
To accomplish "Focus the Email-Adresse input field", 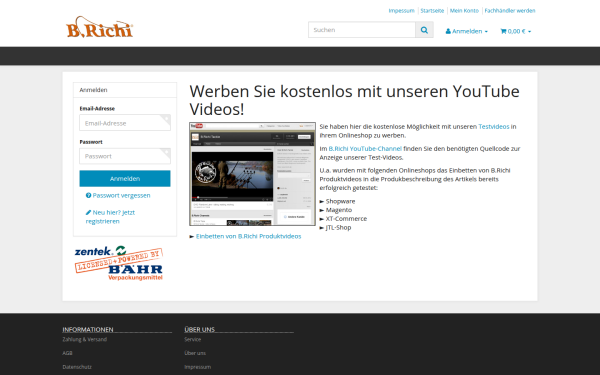I will [x=125, y=123].
